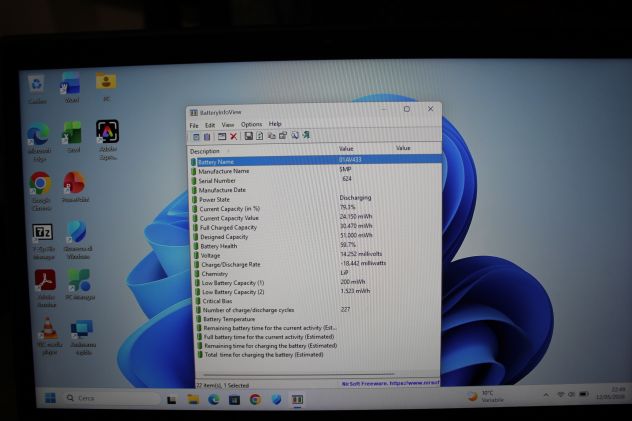
Task: Select the Remaining battery time for the current activity row
Action: (x=317, y=328)
